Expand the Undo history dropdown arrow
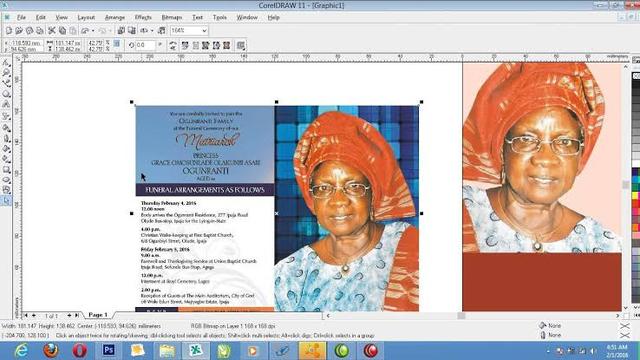Image resolution: width=640 pixels, height=360 pixels. click(93, 31)
